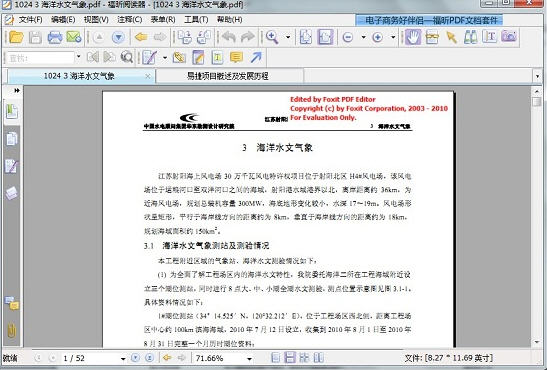Click the Zoom In plus button

coord(377,37)
